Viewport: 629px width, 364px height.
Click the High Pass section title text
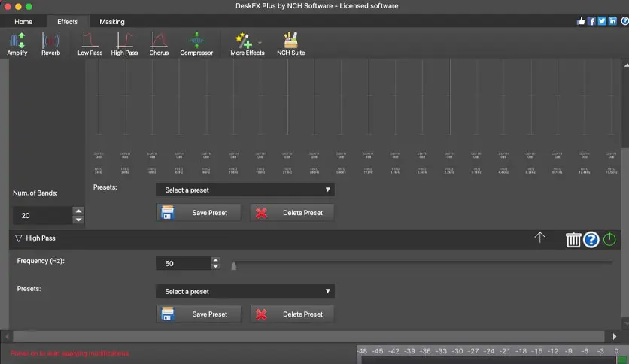click(41, 238)
